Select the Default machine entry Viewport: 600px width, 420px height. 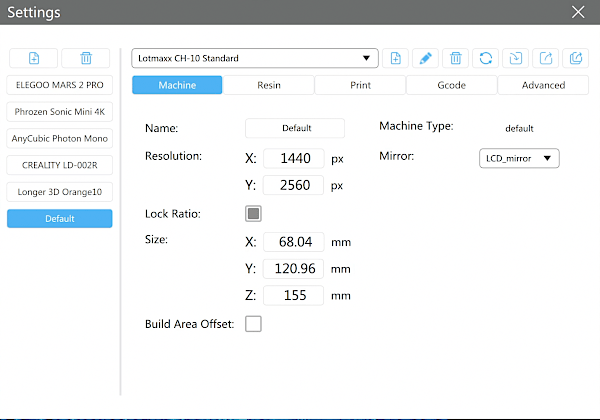[x=60, y=218]
